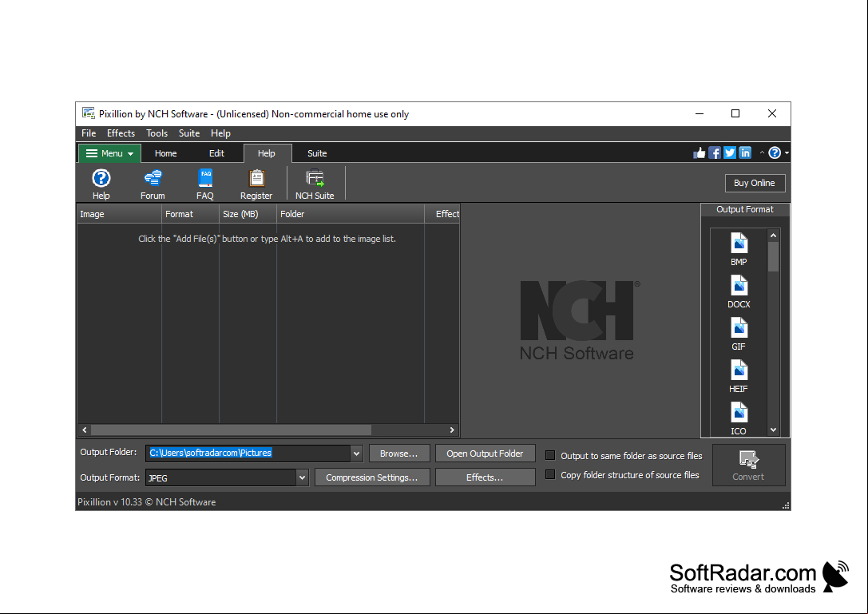Open the Tools menu

(x=157, y=133)
